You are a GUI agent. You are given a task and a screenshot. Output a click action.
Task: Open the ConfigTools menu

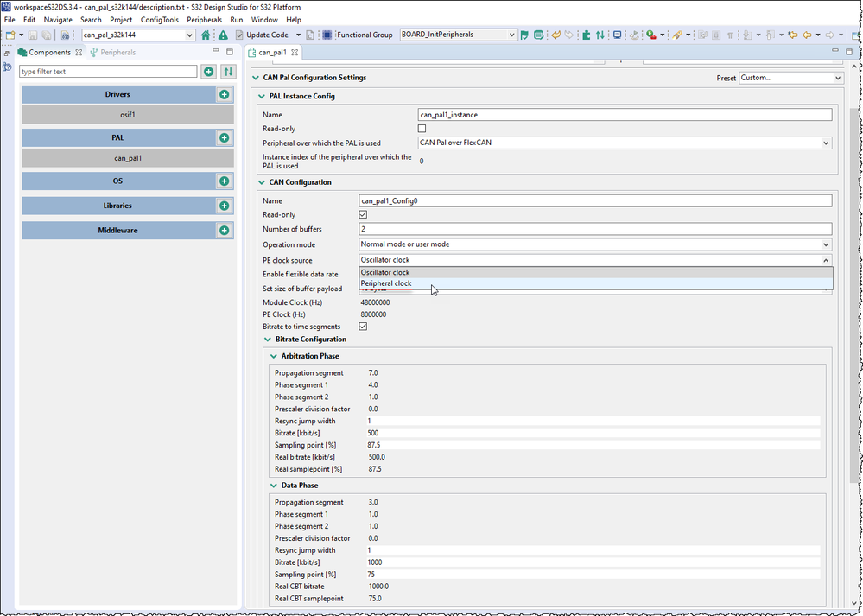158,19
